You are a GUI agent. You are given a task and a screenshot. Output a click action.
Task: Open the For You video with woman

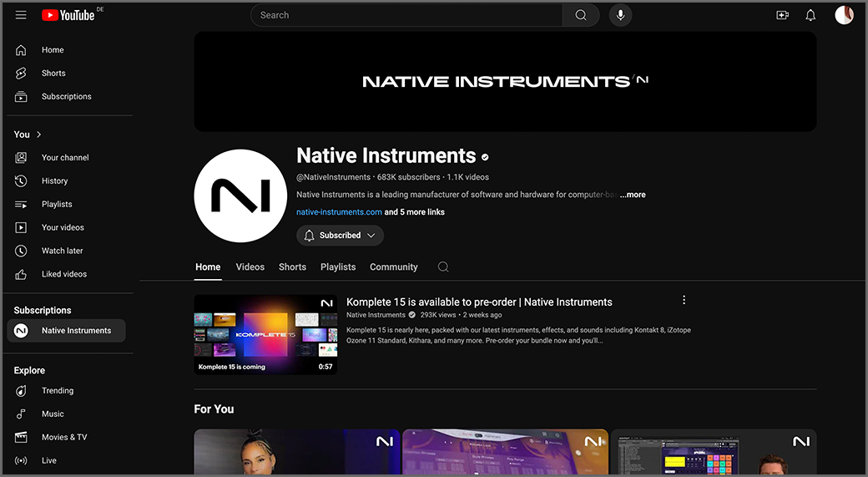tap(297, 451)
